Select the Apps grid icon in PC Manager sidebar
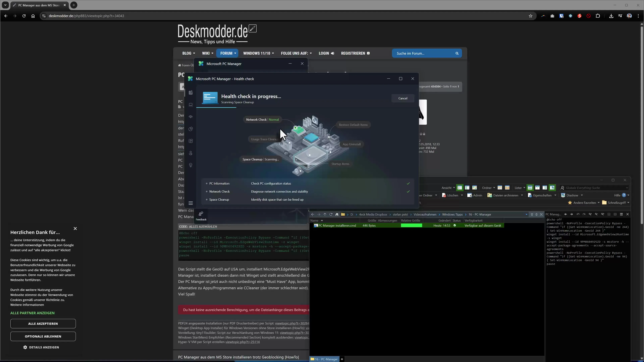Image resolution: width=644 pixels, height=362 pixels. pos(191,140)
